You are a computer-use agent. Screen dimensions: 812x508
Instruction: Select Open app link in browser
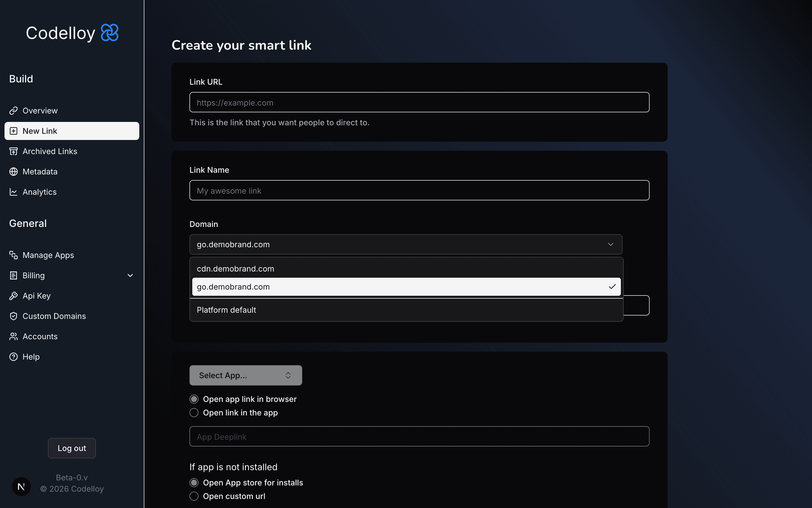(194, 399)
